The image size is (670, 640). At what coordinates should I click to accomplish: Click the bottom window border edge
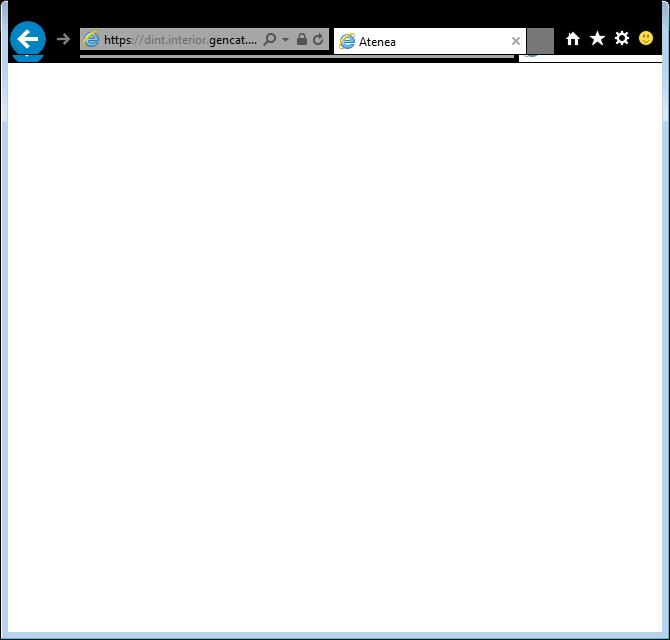click(335, 636)
